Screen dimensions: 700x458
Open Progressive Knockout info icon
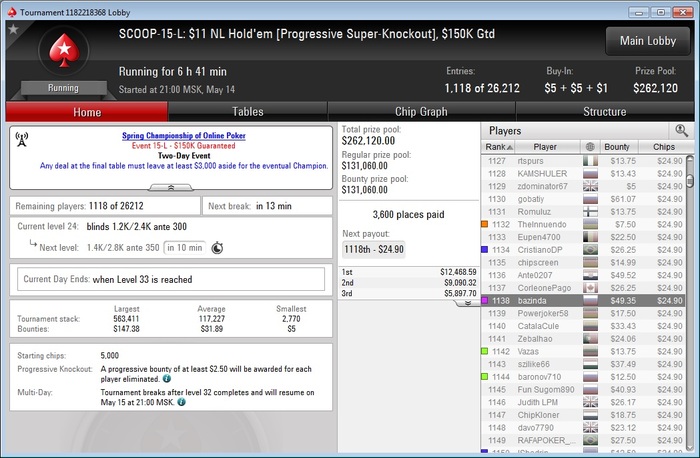167,379
